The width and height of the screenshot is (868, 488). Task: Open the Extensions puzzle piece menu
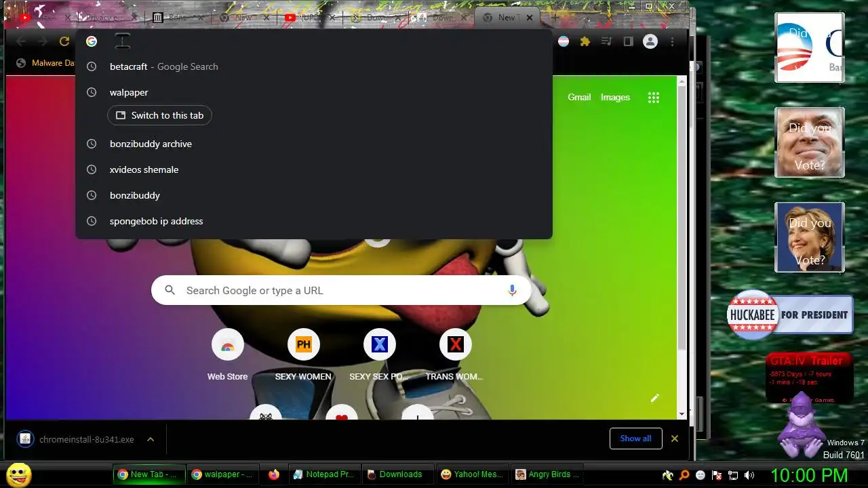585,41
